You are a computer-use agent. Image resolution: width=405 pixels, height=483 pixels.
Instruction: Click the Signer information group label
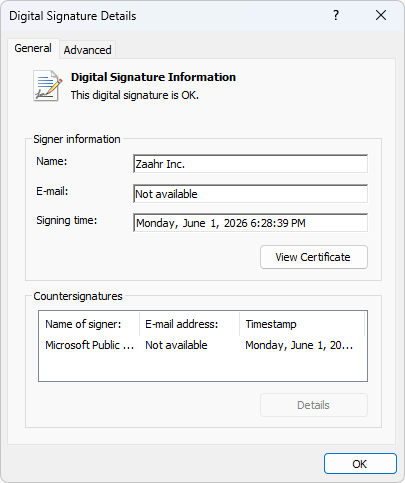pyautogui.click(x=77, y=139)
